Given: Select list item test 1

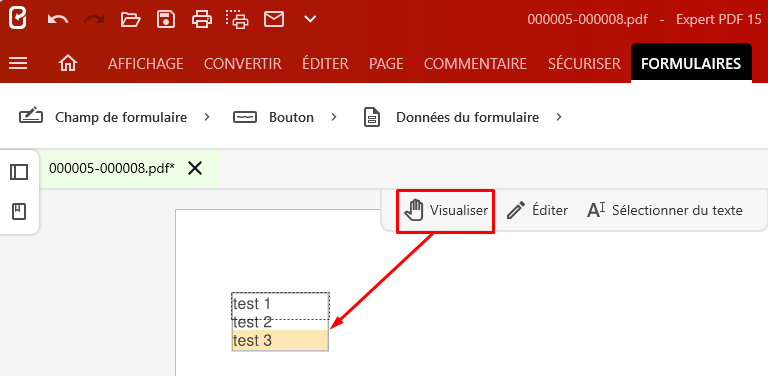Looking at the screenshot, I should tap(280, 304).
